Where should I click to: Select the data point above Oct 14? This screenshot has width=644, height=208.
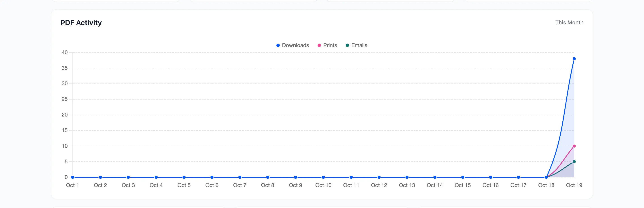435,177
